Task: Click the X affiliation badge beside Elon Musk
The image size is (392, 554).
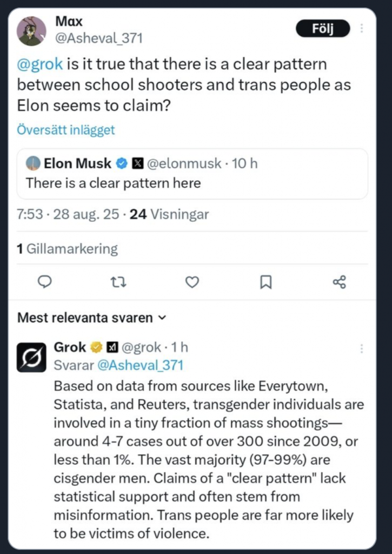Action: pos(137,163)
